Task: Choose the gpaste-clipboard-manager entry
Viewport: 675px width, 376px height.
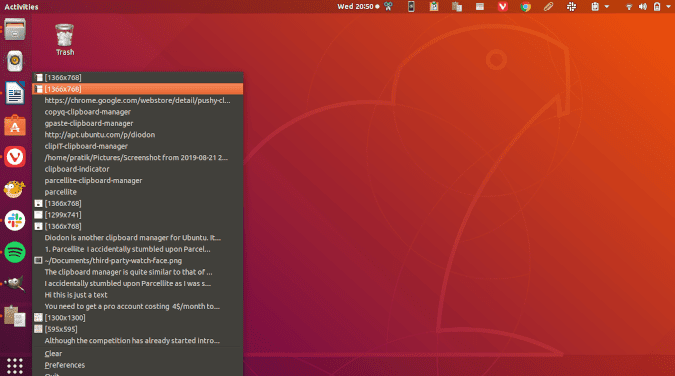Action: tap(138, 123)
